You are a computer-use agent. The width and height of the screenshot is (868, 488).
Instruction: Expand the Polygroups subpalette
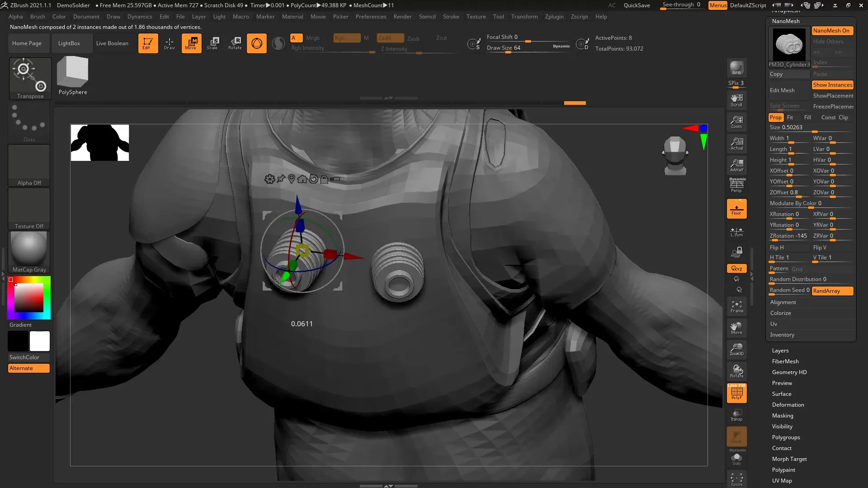coord(786,437)
